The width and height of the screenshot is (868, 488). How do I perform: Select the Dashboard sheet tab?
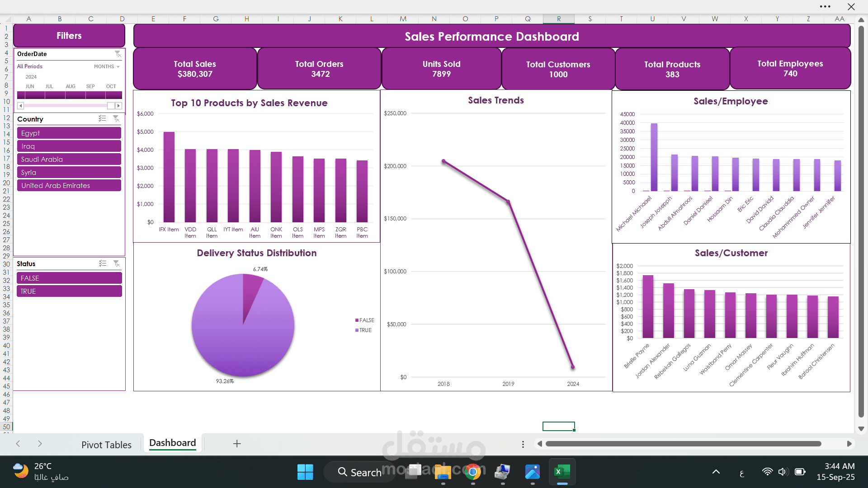pyautogui.click(x=173, y=443)
